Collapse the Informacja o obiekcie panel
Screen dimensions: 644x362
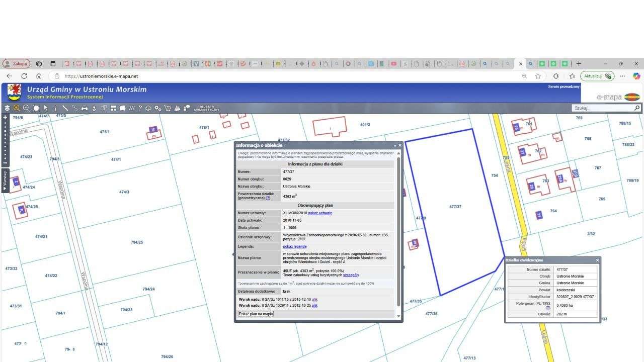point(395,145)
